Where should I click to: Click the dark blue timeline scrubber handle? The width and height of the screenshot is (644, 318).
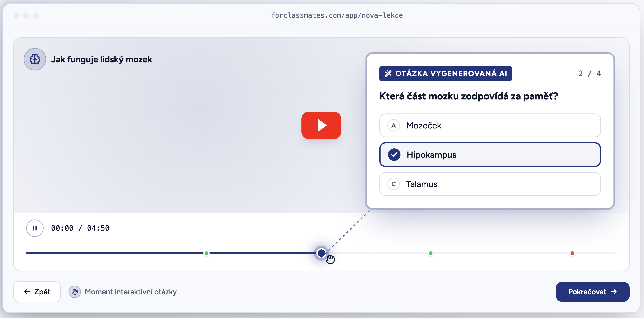[321, 253]
